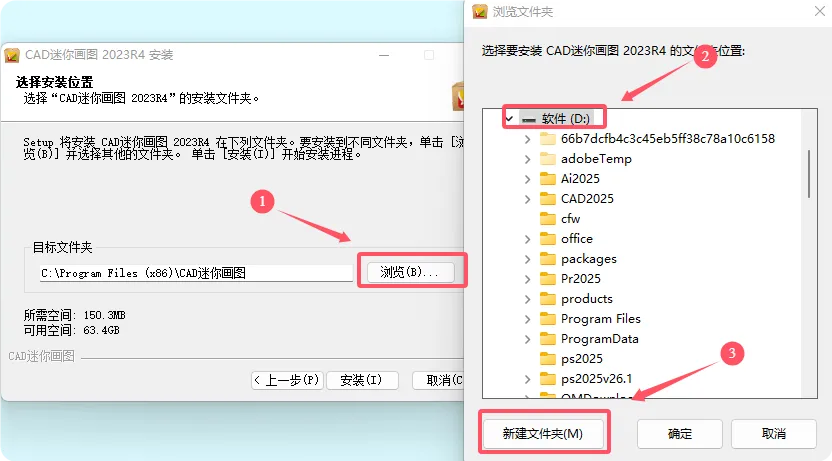Select the adobeTemp folder name

(x=596, y=159)
